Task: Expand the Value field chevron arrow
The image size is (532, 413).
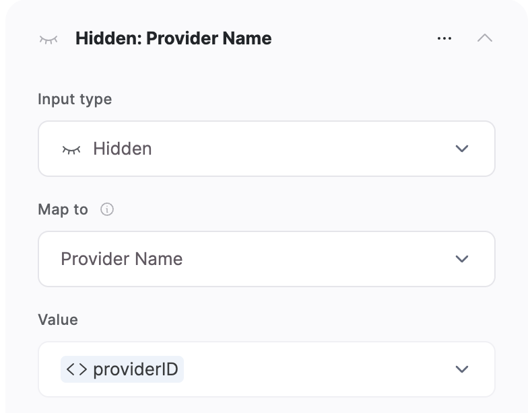Action: (x=461, y=369)
